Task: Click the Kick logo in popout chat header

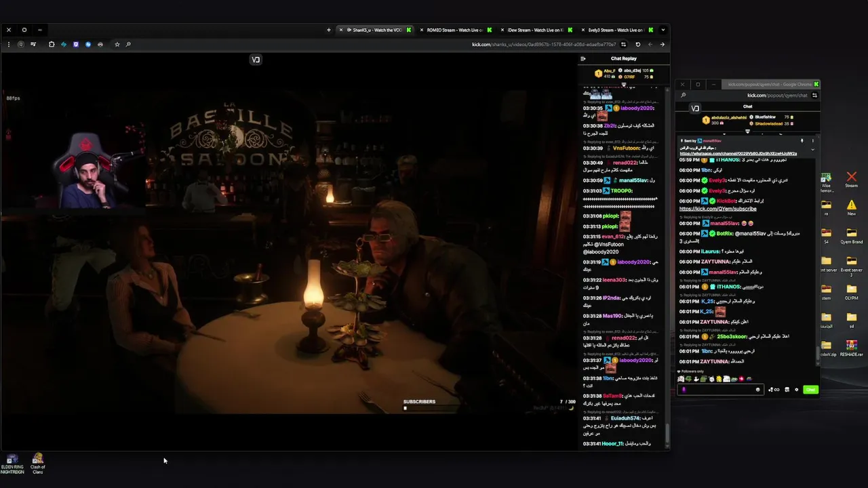Action: click(694, 108)
